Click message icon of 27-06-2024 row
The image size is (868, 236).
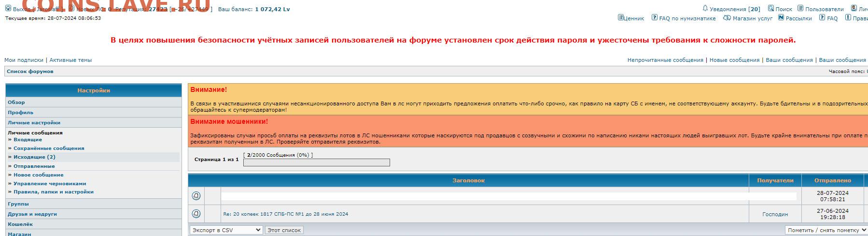tap(196, 213)
